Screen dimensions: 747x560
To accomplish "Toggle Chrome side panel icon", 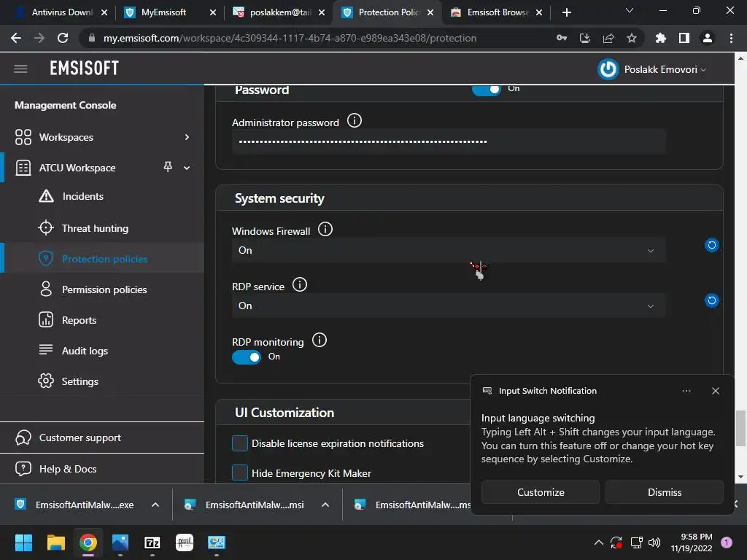I will pos(684,38).
